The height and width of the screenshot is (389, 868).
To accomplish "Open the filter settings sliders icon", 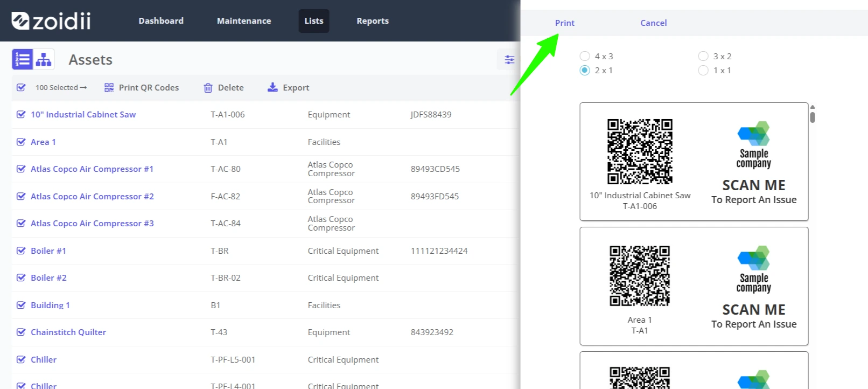I will (509, 60).
